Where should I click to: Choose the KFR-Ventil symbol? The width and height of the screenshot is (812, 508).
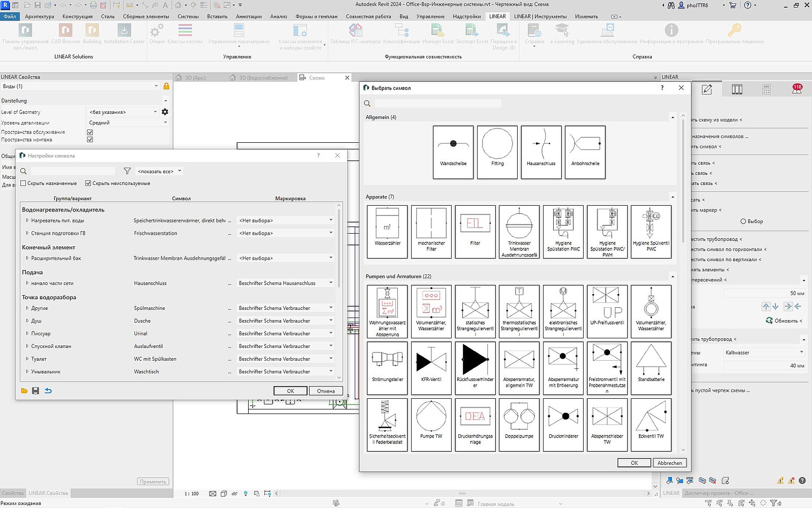431,368
